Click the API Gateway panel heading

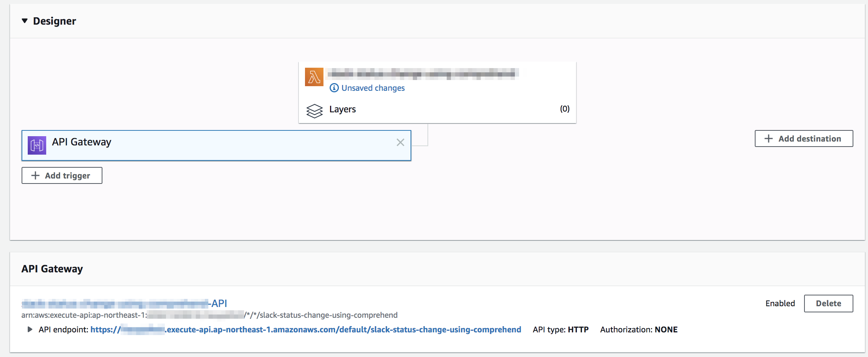point(52,269)
